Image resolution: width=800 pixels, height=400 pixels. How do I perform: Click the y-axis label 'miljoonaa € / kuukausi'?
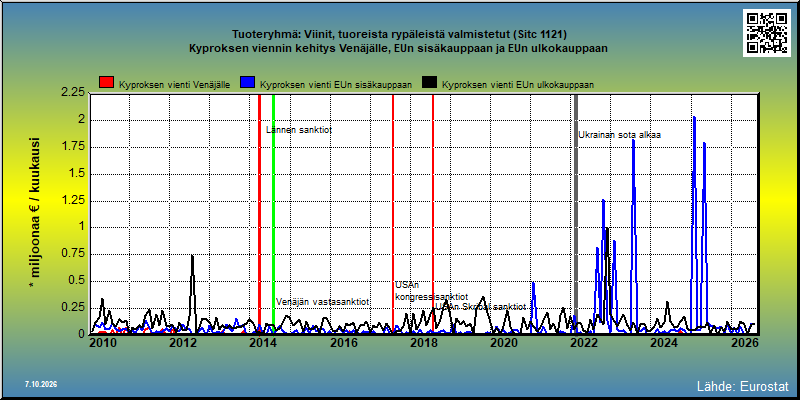[x=35, y=213]
